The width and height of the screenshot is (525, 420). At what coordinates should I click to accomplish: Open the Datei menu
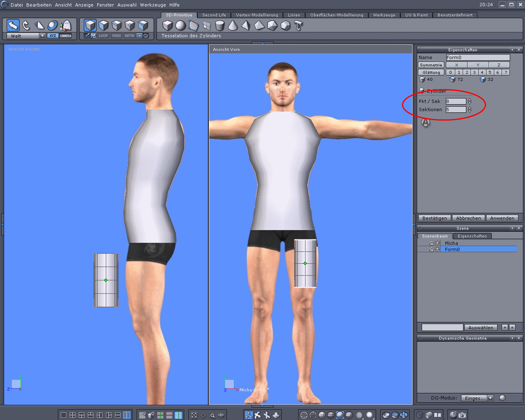pos(17,5)
